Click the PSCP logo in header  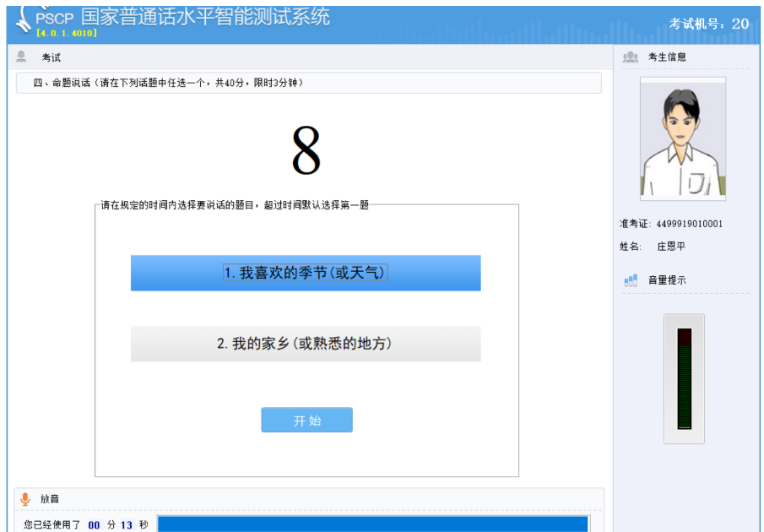44,18
